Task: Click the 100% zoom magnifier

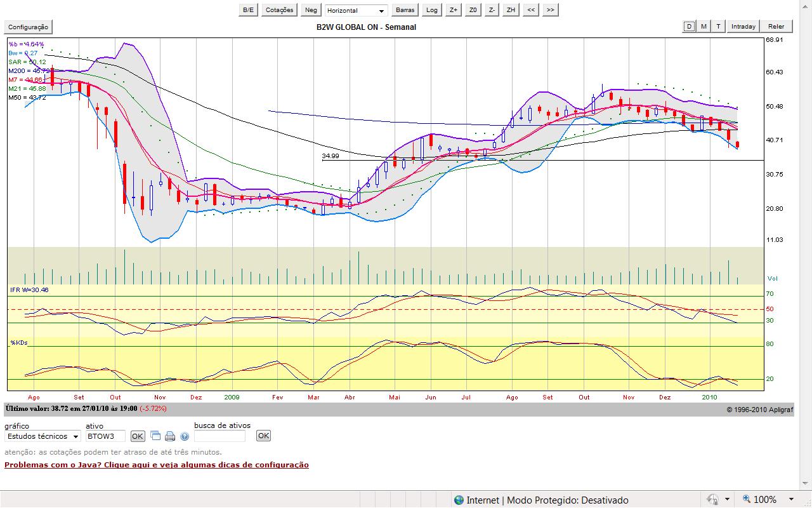Action: coord(747,500)
